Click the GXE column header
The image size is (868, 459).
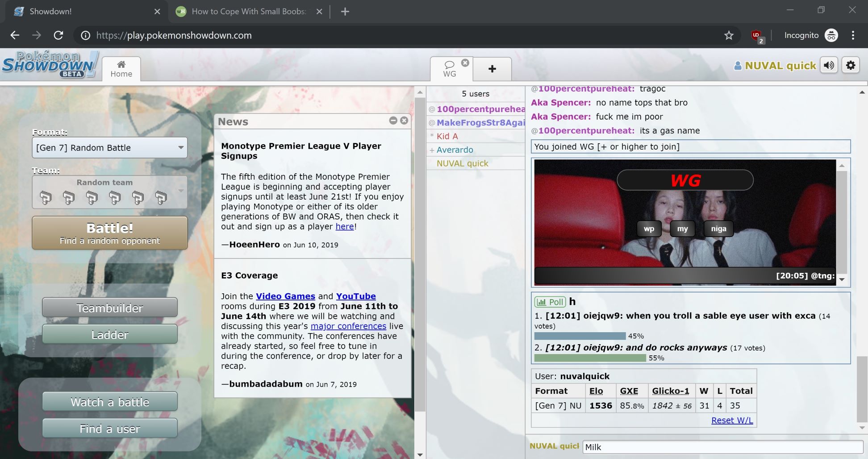click(x=629, y=391)
